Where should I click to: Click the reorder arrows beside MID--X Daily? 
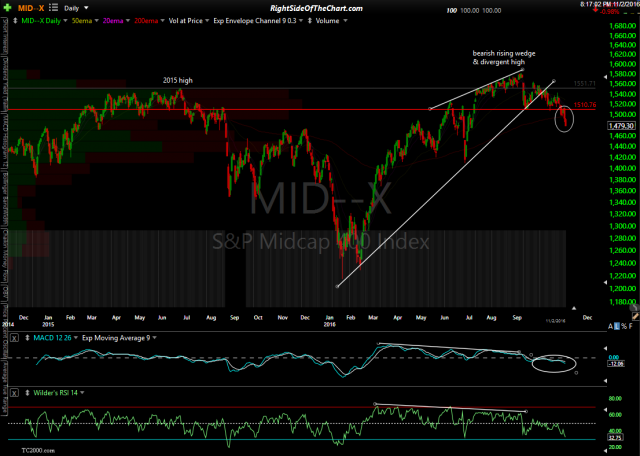pyautogui.click(x=16, y=20)
